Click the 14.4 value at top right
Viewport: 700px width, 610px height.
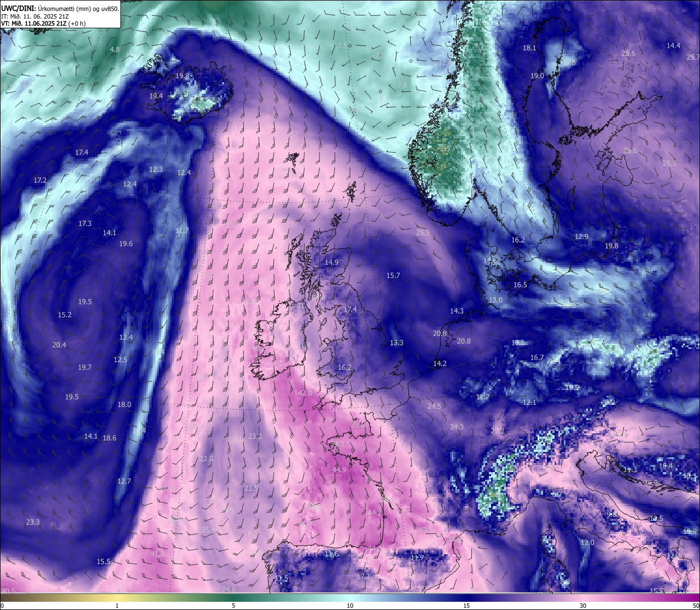click(x=673, y=46)
